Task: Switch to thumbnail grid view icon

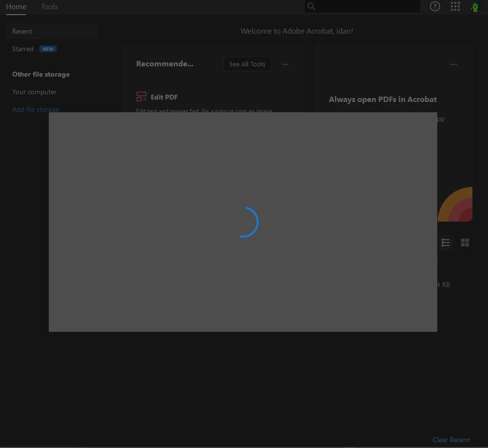Action: (465, 243)
